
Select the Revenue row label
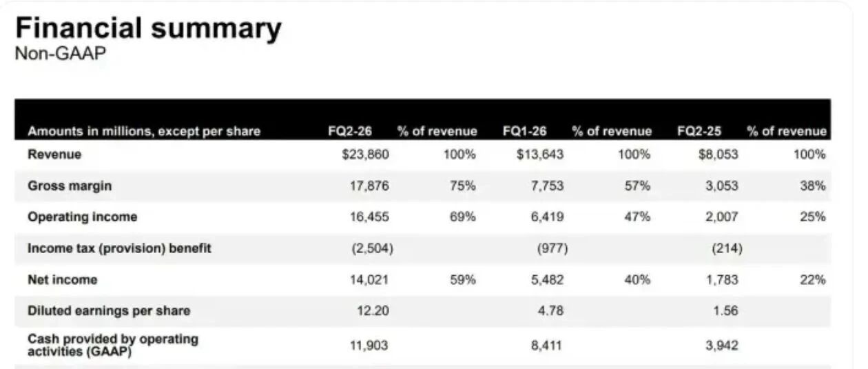(54, 154)
